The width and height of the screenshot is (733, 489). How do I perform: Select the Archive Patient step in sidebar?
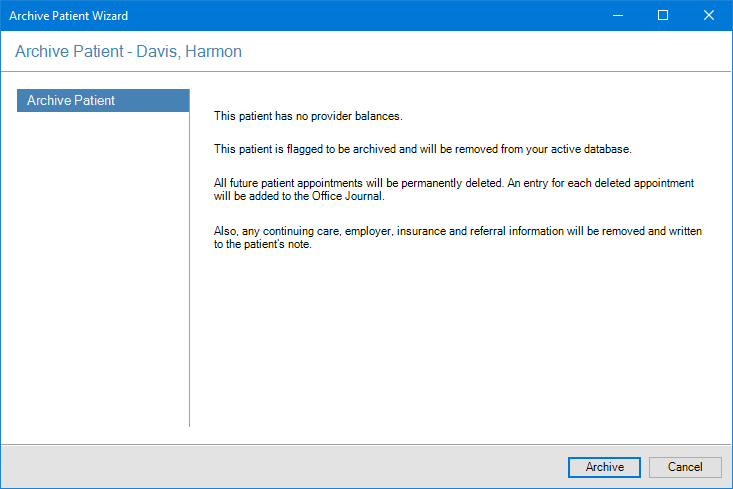[x=103, y=101]
